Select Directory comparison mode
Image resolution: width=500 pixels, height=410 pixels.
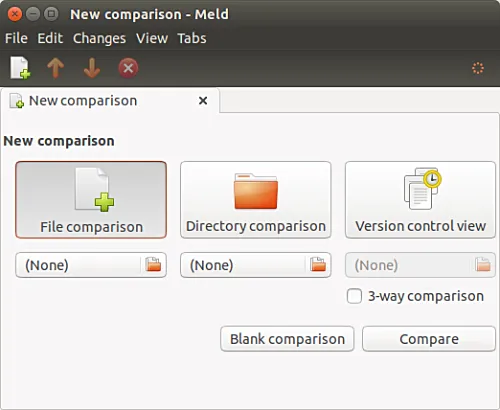pyautogui.click(x=256, y=200)
